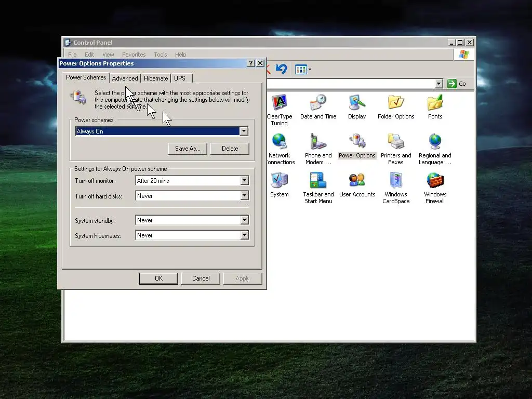Open Phone and Modem icon
This screenshot has width=532, height=399.
tap(318, 141)
